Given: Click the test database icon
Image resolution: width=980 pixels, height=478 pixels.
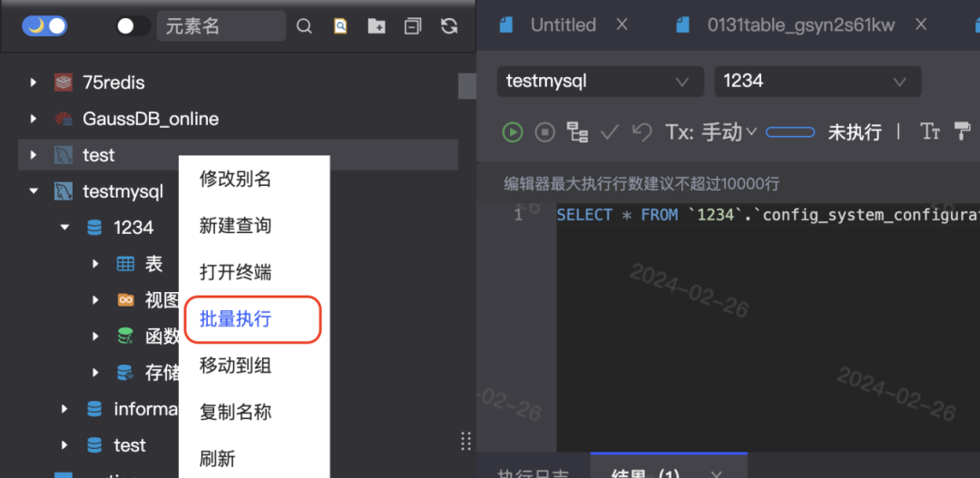Looking at the screenshot, I should point(94,444).
